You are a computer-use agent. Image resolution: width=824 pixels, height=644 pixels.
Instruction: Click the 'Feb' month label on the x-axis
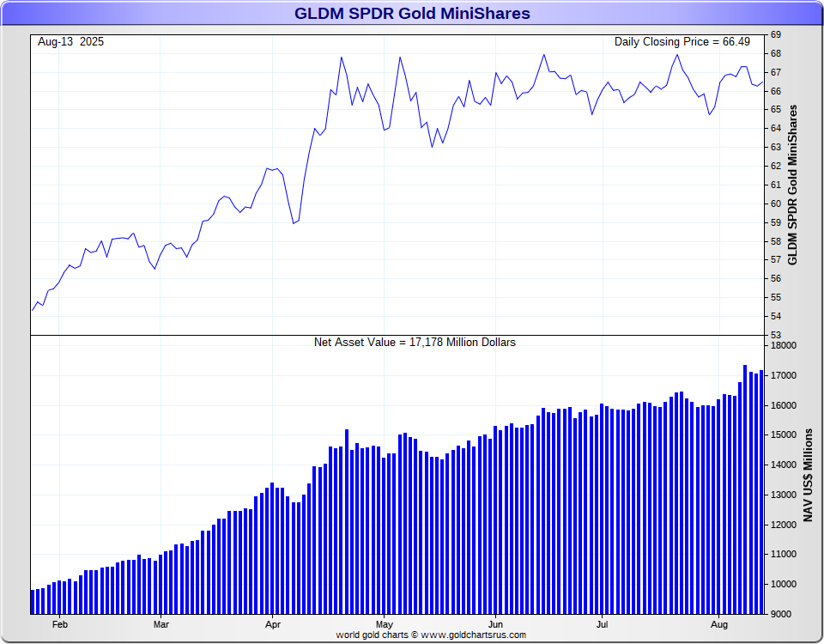(x=60, y=624)
